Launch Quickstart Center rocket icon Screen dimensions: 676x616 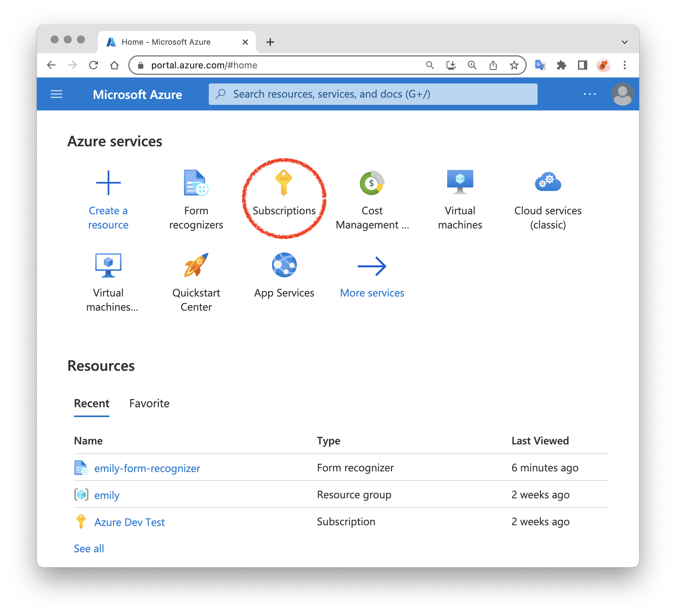click(196, 265)
